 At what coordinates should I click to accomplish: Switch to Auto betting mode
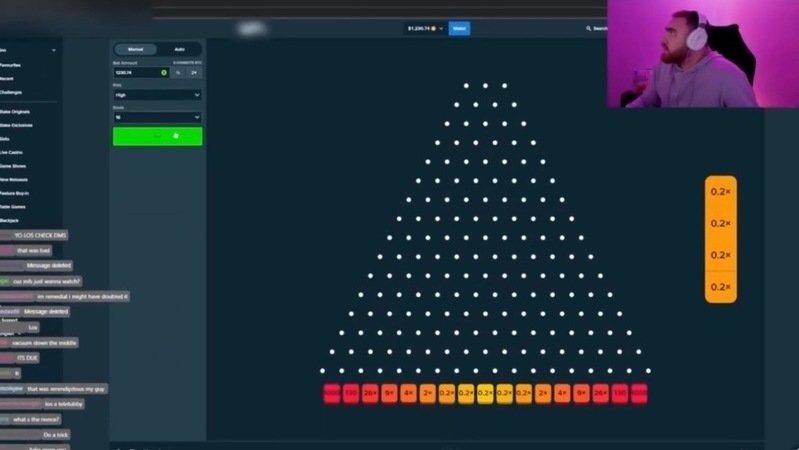pyautogui.click(x=179, y=49)
